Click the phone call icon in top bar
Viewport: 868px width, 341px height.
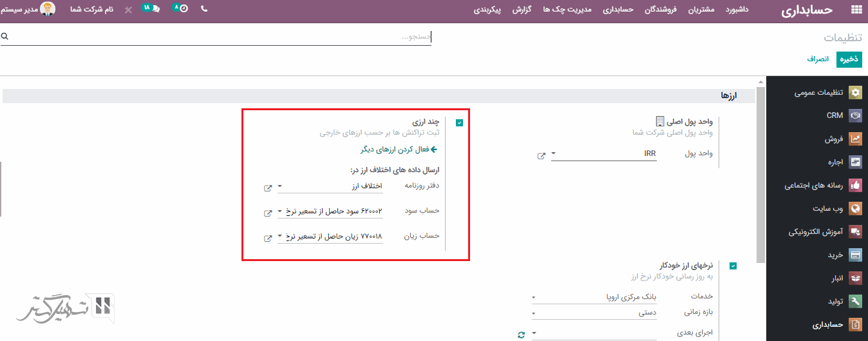[205, 10]
